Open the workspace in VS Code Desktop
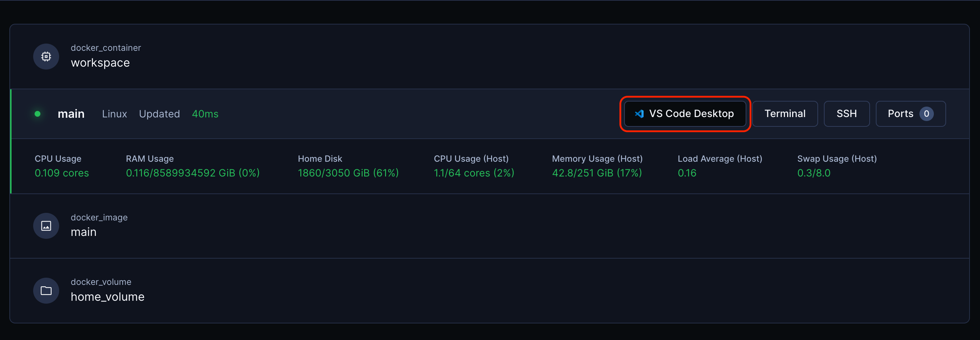980x340 pixels. tap(685, 113)
